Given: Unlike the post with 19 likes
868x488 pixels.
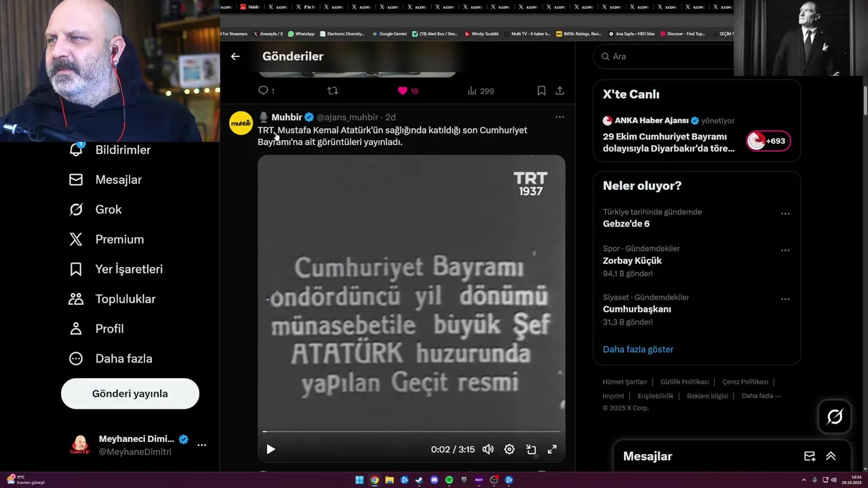Looking at the screenshot, I should (x=408, y=91).
